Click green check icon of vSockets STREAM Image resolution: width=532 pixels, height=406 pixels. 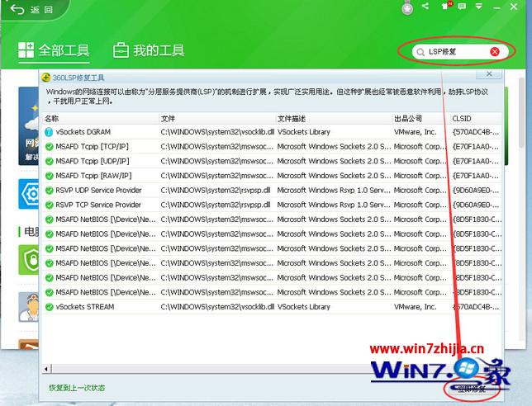(50, 307)
